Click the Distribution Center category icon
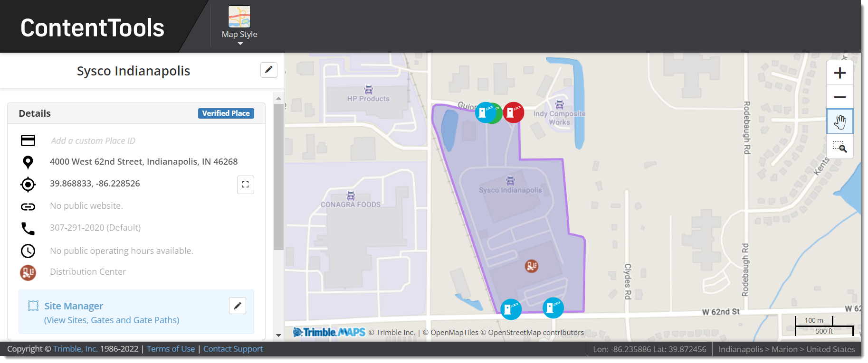The width and height of the screenshot is (868, 363). click(x=28, y=272)
